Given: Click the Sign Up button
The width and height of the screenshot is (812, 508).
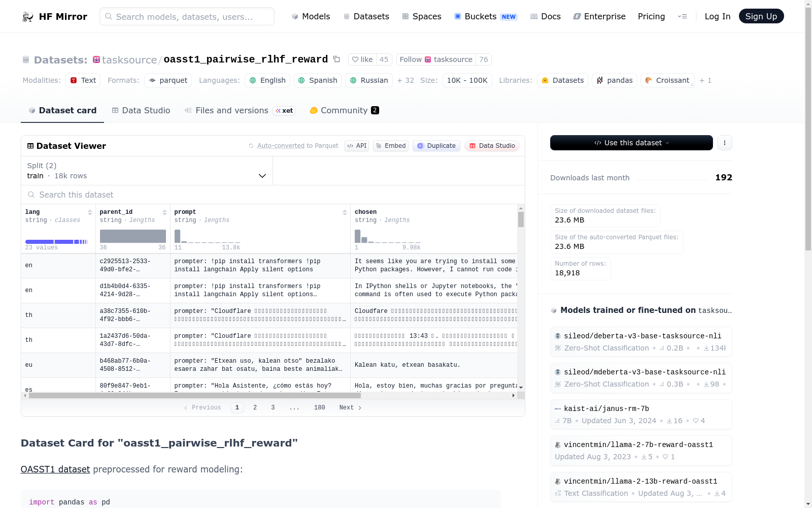Looking at the screenshot, I should [x=761, y=16].
